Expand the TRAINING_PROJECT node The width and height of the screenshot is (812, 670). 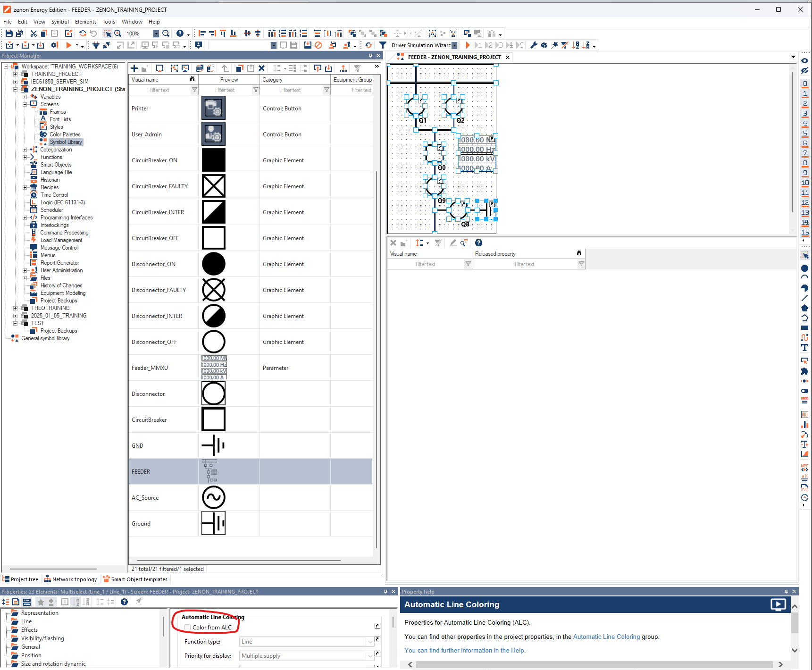point(16,74)
